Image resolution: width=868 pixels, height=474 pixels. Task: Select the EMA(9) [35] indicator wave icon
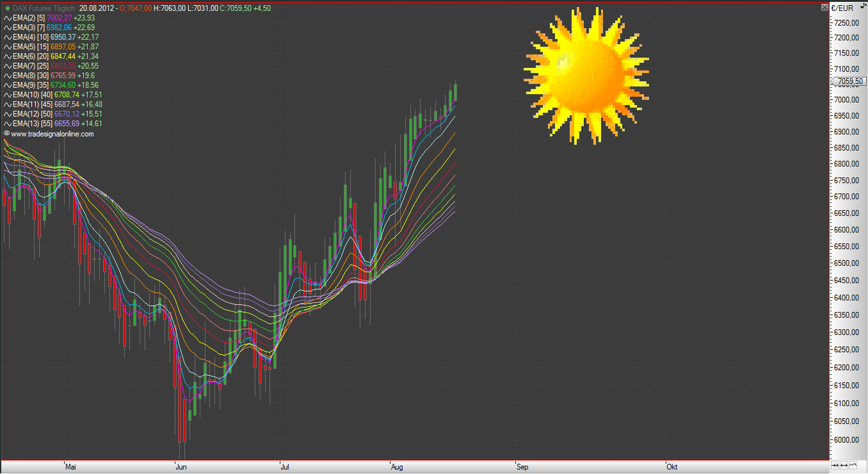[8, 85]
